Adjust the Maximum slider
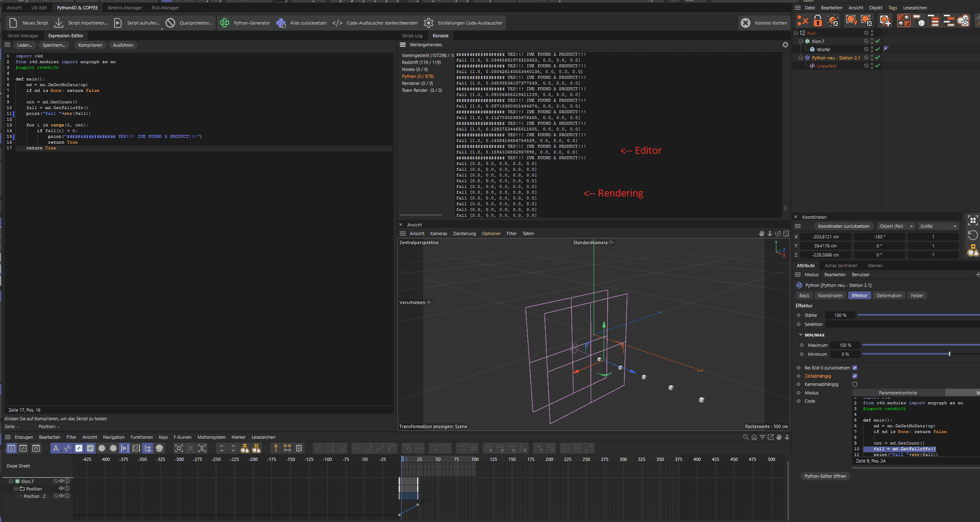Viewport: 980px width, 522px height. (921, 345)
